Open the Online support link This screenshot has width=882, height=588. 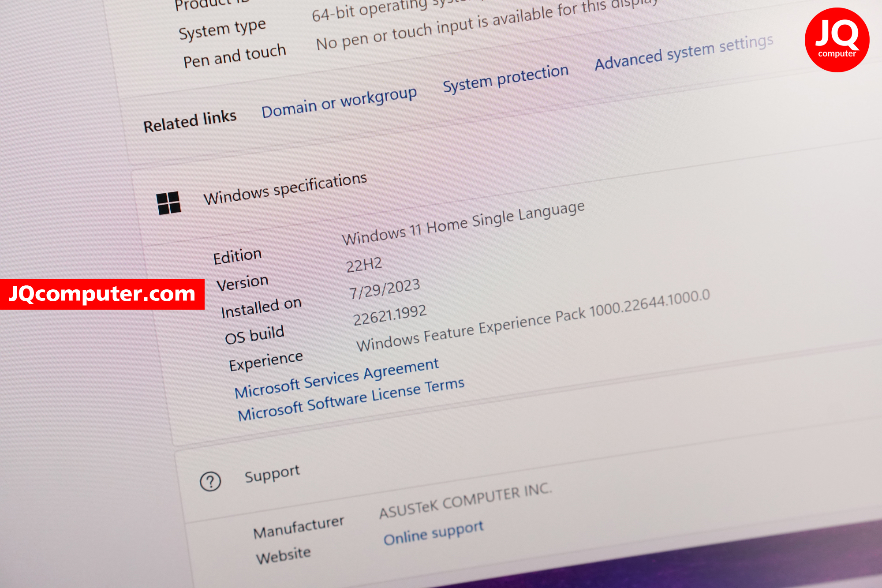[x=434, y=532]
